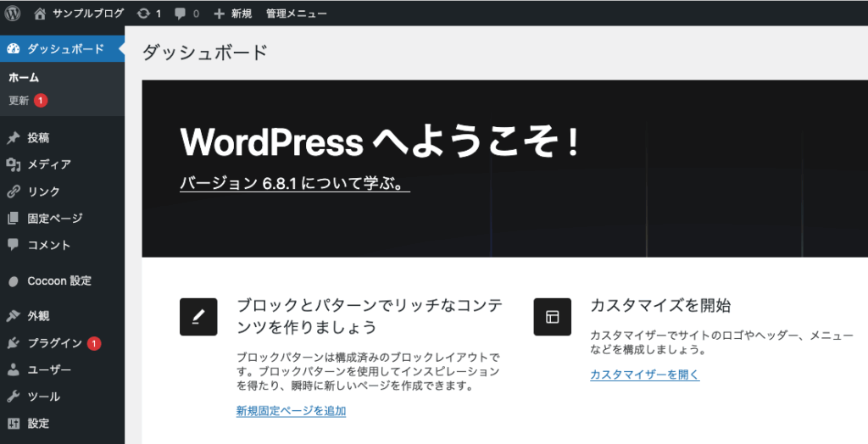Click the comment count 0 in admin bar
The height and width of the screenshot is (444, 868).
pos(196,14)
